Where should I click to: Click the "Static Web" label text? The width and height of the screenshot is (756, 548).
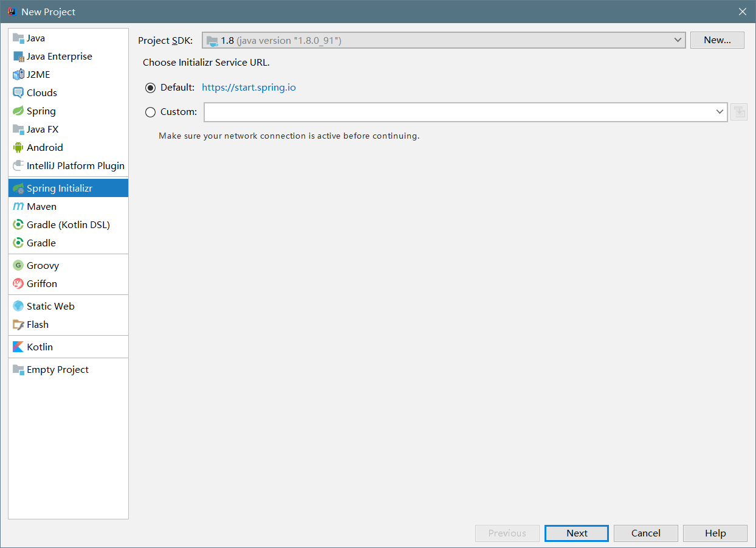(x=50, y=307)
